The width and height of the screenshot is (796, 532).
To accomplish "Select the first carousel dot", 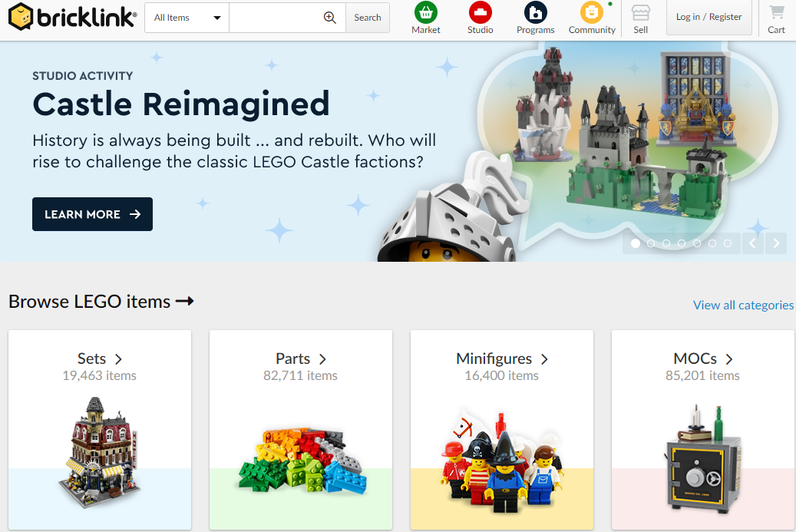I will pyautogui.click(x=635, y=243).
